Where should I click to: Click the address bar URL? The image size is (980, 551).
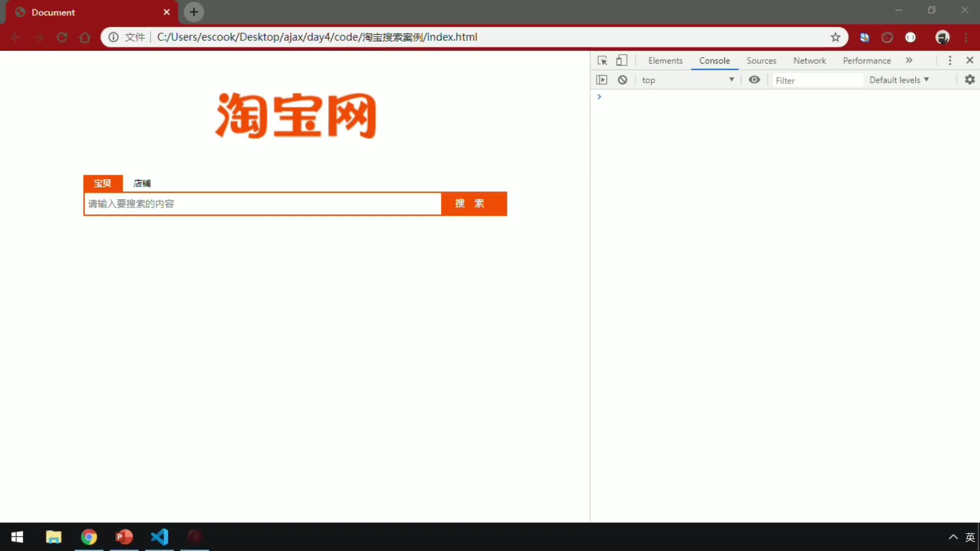pyautogui.click(x=317, y=37)
